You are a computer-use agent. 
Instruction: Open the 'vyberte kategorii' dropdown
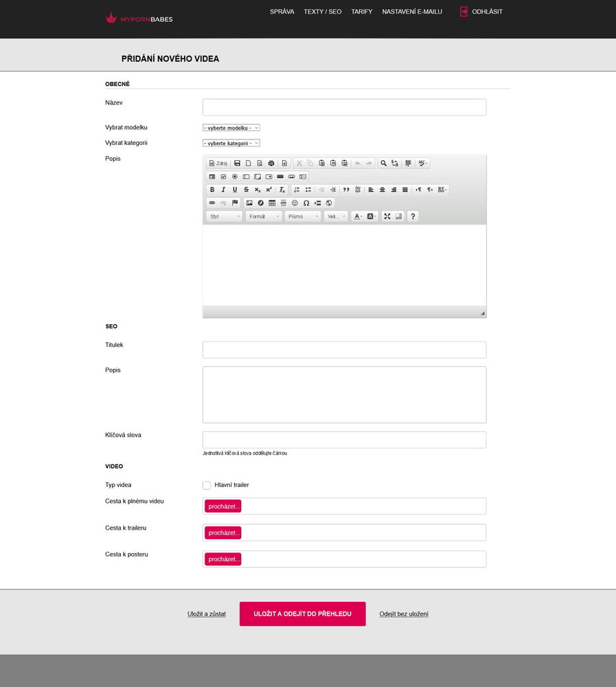point(231,143)
